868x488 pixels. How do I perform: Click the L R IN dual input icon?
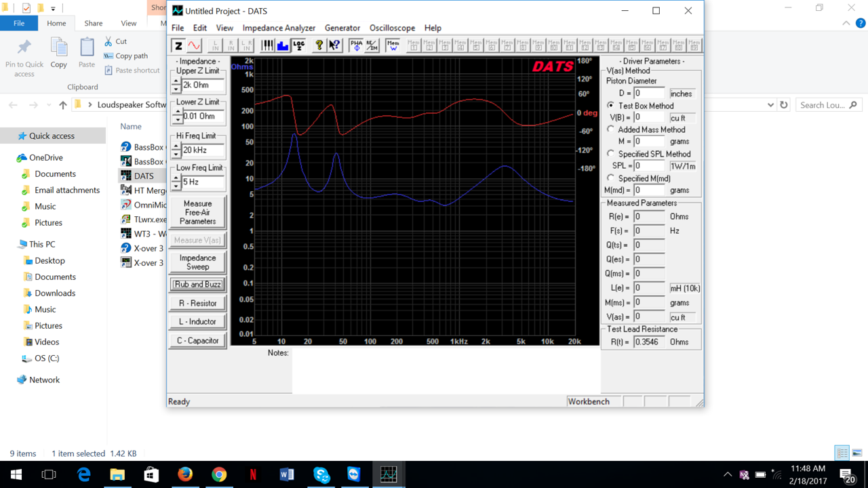[246, 45]
